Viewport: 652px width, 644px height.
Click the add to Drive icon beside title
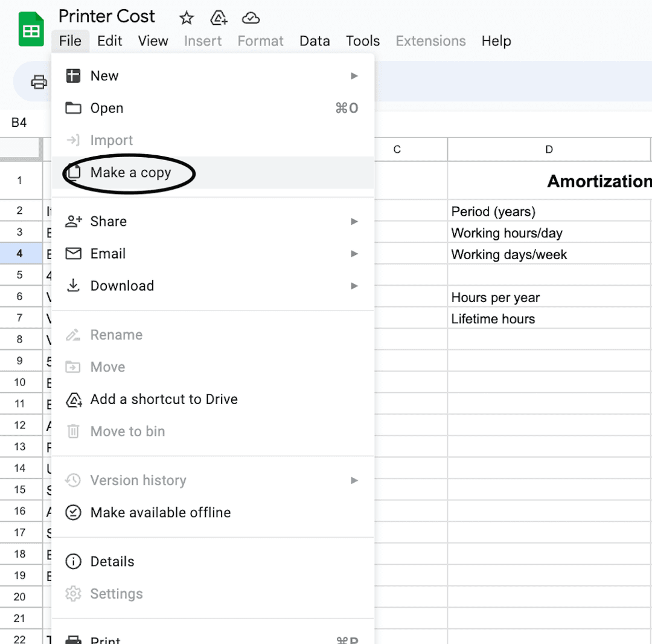pyautogui.click(x=219, y=18)
